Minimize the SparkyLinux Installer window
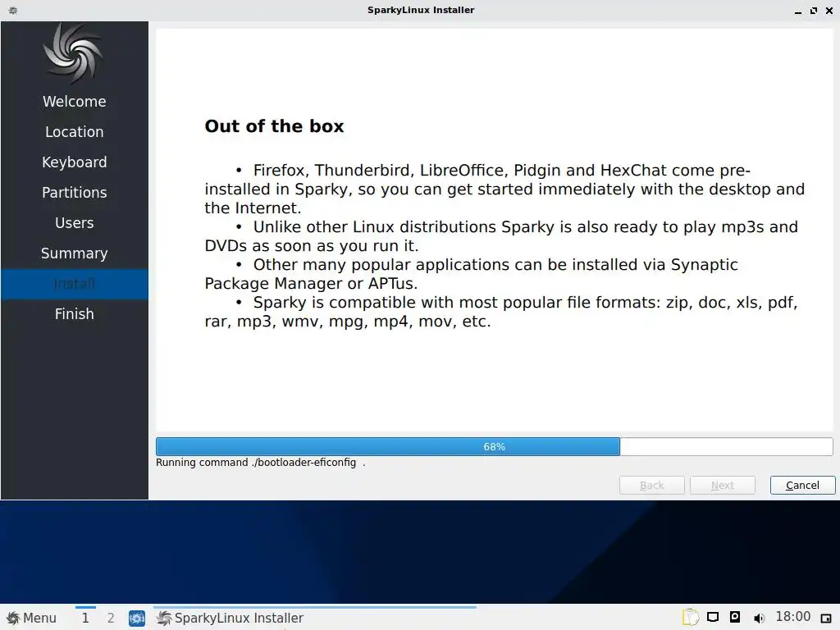This screenshot has width=840, height=630. pyautogui.click(x=797, y=11)
